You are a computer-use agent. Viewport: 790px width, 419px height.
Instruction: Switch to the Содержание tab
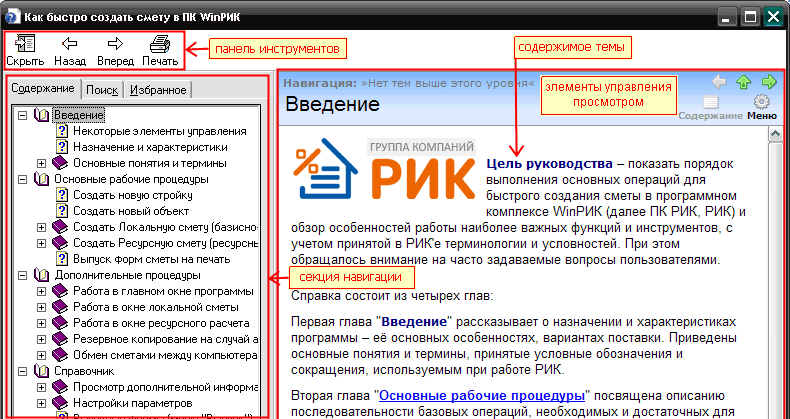coord(43,88)
